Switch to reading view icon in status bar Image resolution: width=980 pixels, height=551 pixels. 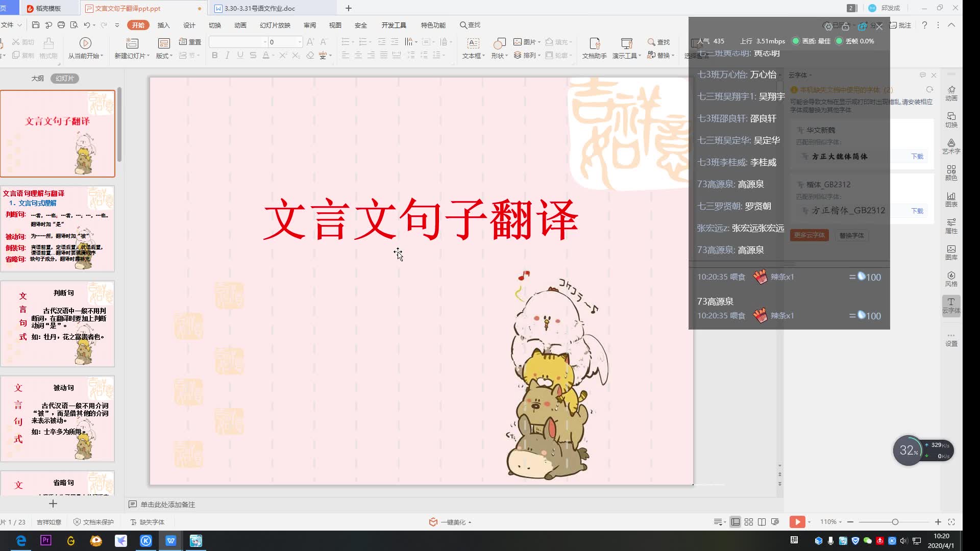click(x=762, y=522)
